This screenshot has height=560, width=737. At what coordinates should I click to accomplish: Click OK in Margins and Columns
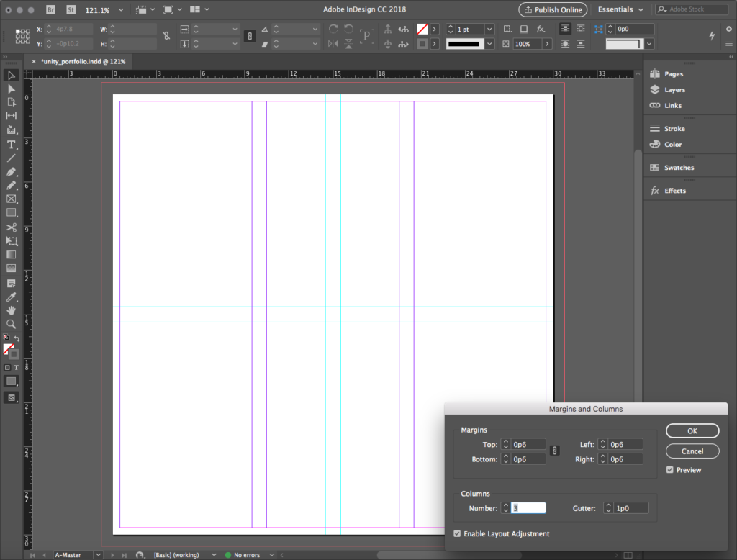(x=692, y=430)
